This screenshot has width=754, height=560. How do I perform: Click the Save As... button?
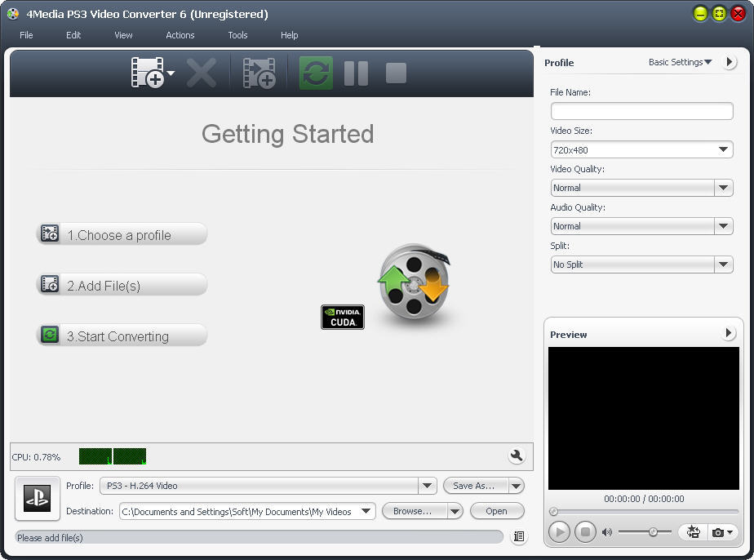475,486
